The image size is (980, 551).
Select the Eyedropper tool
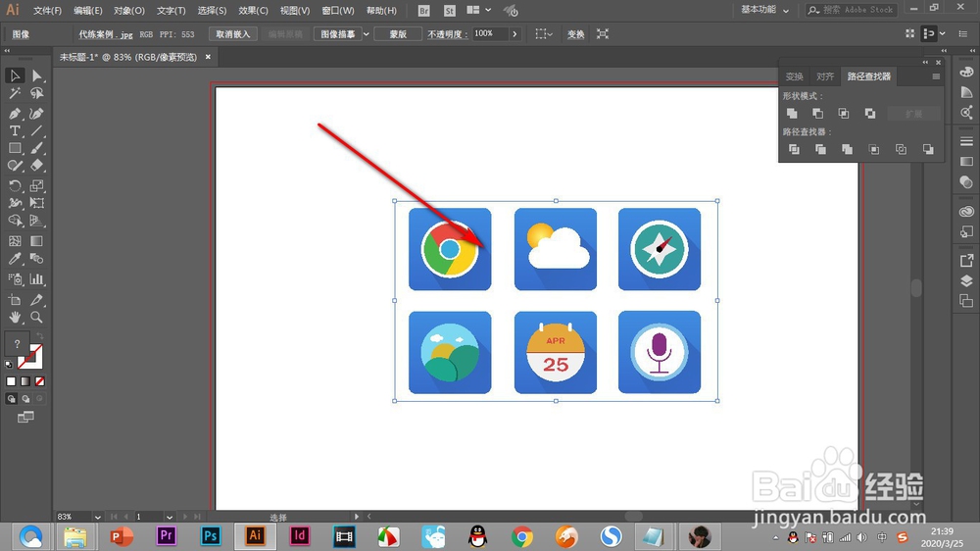coord(15,259)
